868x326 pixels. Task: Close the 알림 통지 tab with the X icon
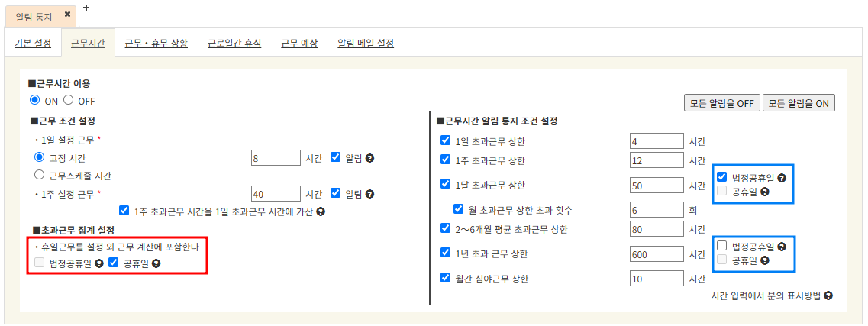coord(67,15)
